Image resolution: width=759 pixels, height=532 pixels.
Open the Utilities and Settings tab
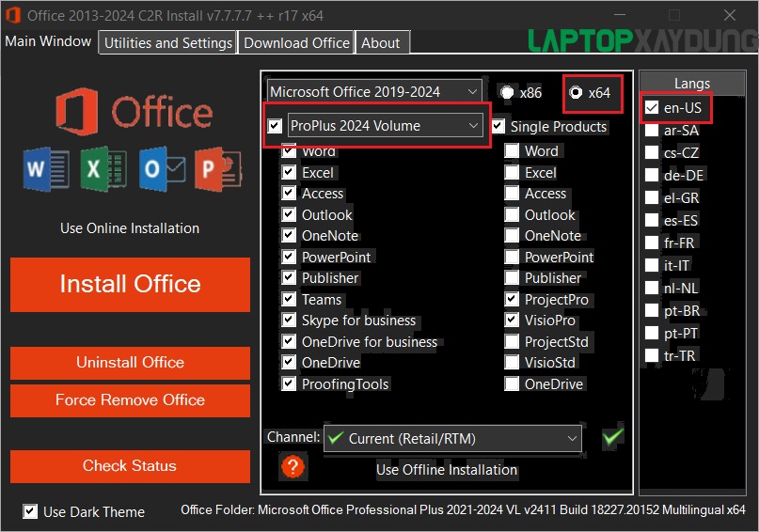click(168, 42)
